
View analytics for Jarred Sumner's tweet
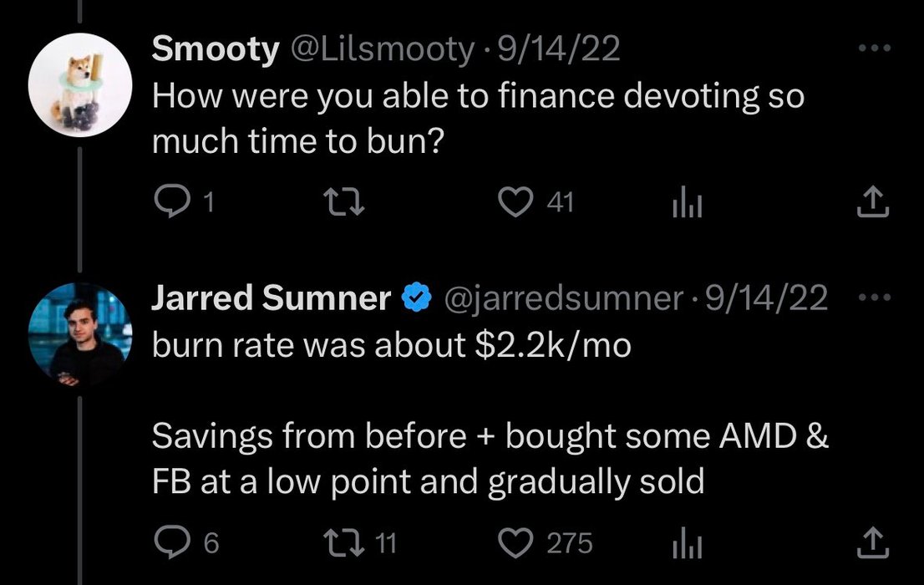[685, 544]
